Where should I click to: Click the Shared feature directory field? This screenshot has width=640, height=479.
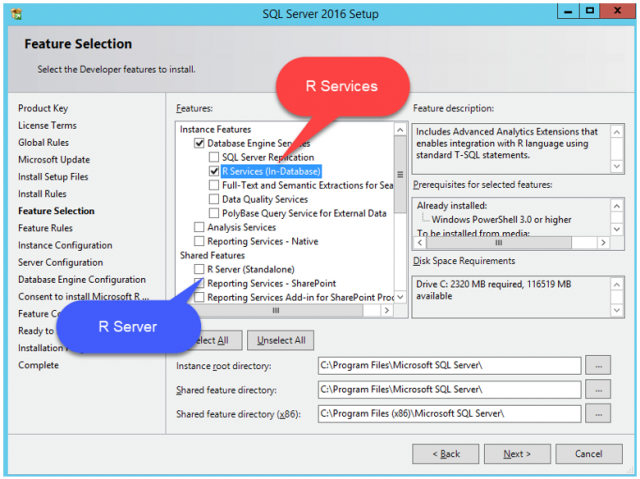point(449,389)
